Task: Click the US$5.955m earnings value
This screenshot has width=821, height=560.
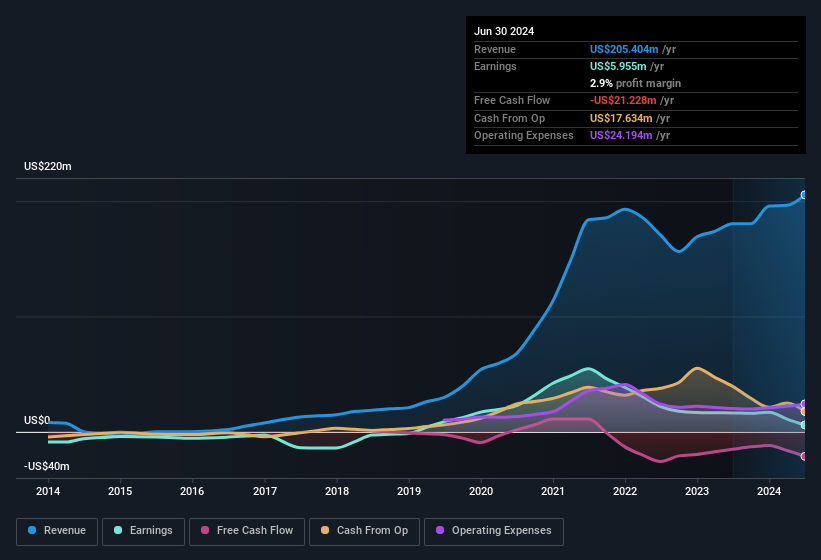Action: pyautogui.click(x=618, y=66)
